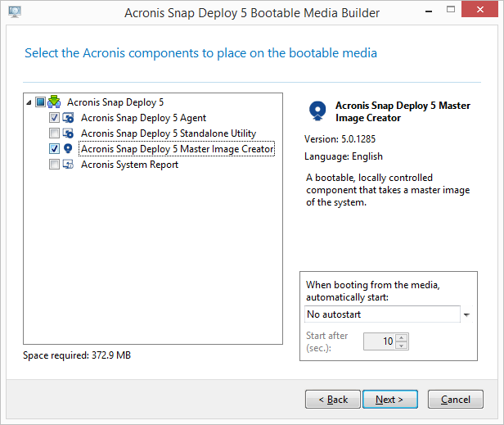Click the No autostart combo box field
This screenshot has height=425, width=504.
pyautogui.click(x=381, y=314)
